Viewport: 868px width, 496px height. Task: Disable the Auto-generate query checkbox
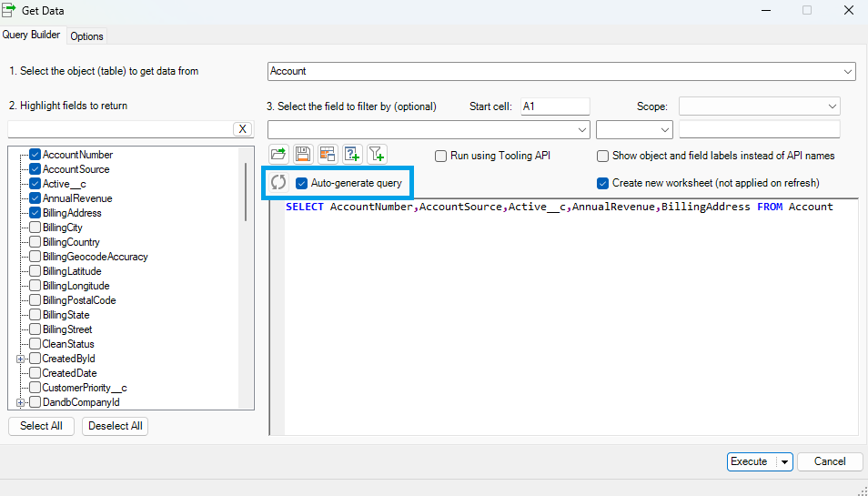pyautogui.click(x=302, y=183)
